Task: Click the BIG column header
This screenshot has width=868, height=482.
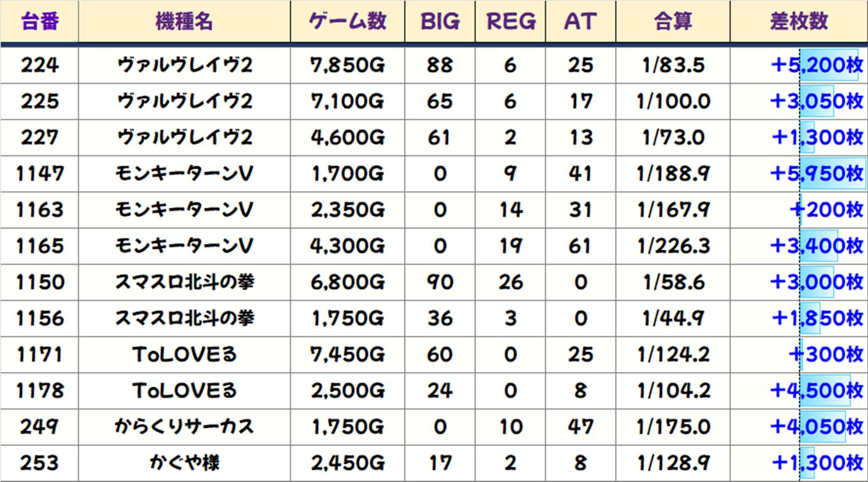Action: (439, 21)
